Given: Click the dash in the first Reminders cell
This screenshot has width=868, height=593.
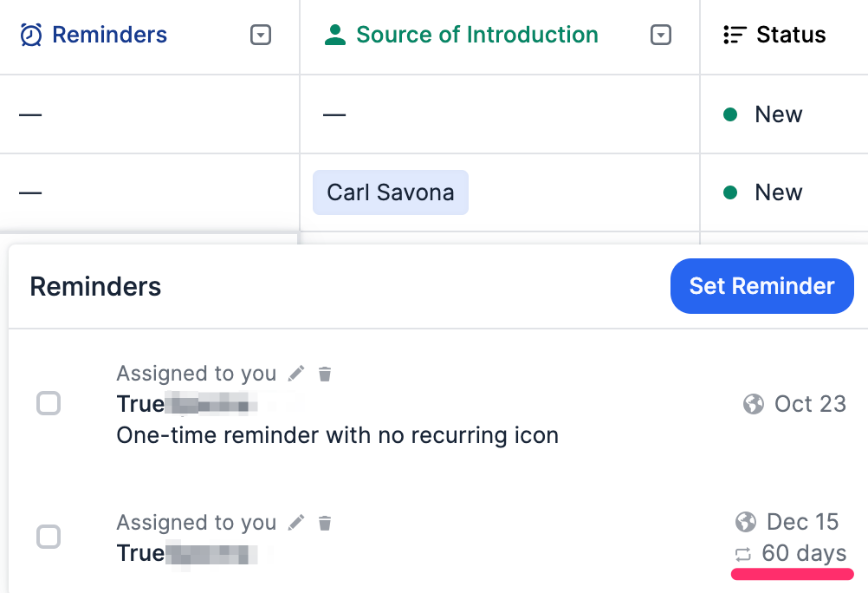Looking at the screenshot, I should [29, 114].
